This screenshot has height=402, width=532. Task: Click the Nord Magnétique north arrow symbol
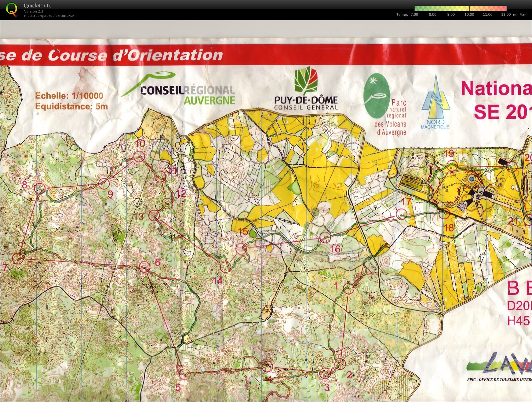pyautogui.click(x=435, y=102)
